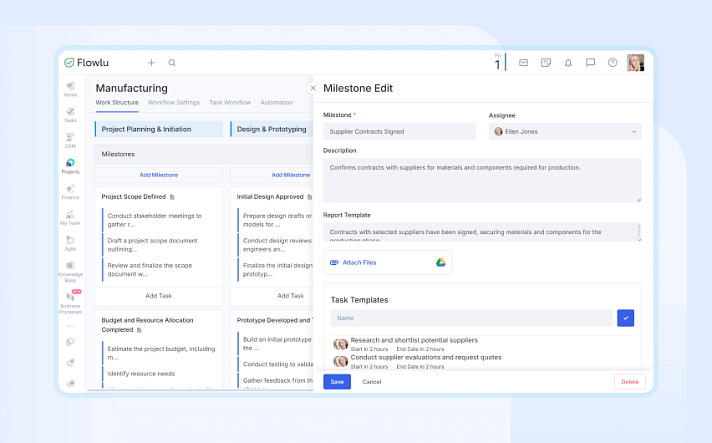This screenshot has width=712, height=443.
Task: Click the plus icon beside Flowlu logo
Action: [x=151, y=62]
